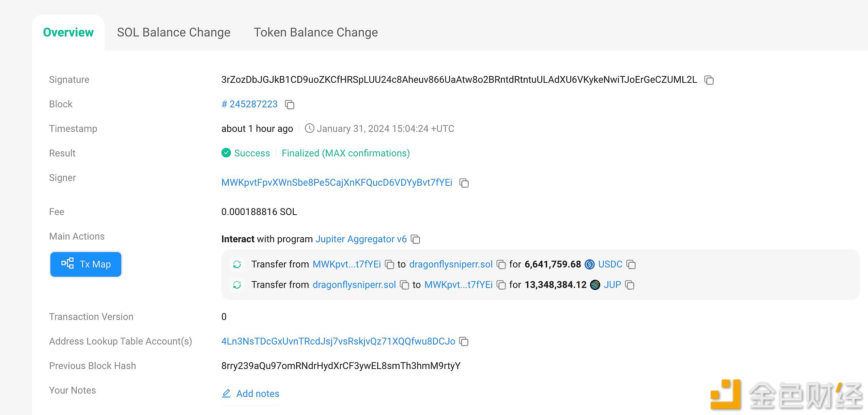This screenshot has height=415, width=868.
Task: Click the pencil icon beside Add notes
Action: [x=226, y=394]
